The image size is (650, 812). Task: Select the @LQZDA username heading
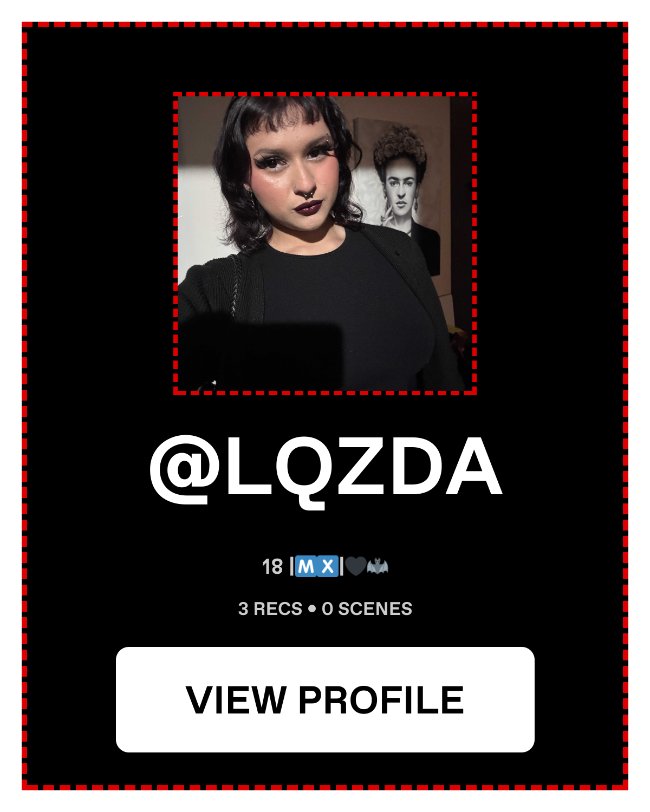(326, 469)
